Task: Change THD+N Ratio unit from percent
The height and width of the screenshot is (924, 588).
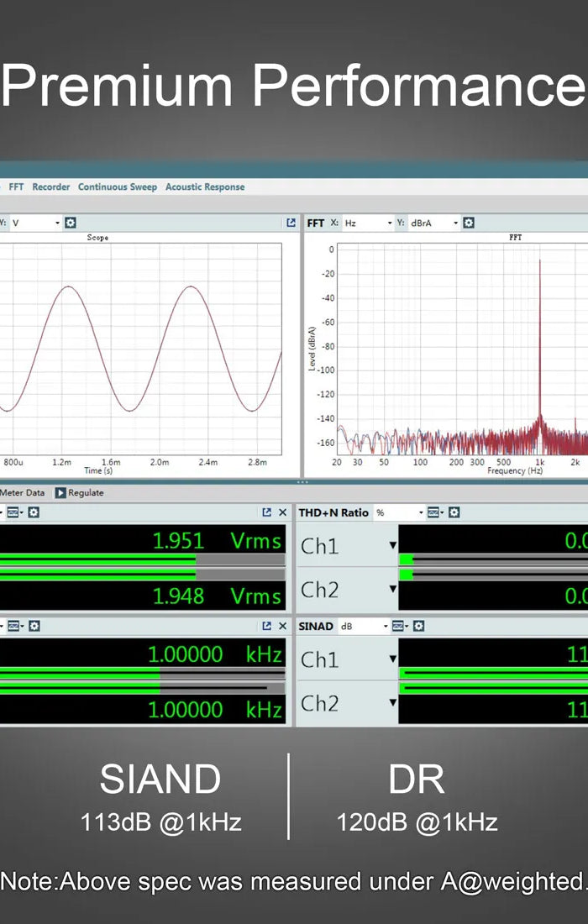Action: [x=399, y=512]
